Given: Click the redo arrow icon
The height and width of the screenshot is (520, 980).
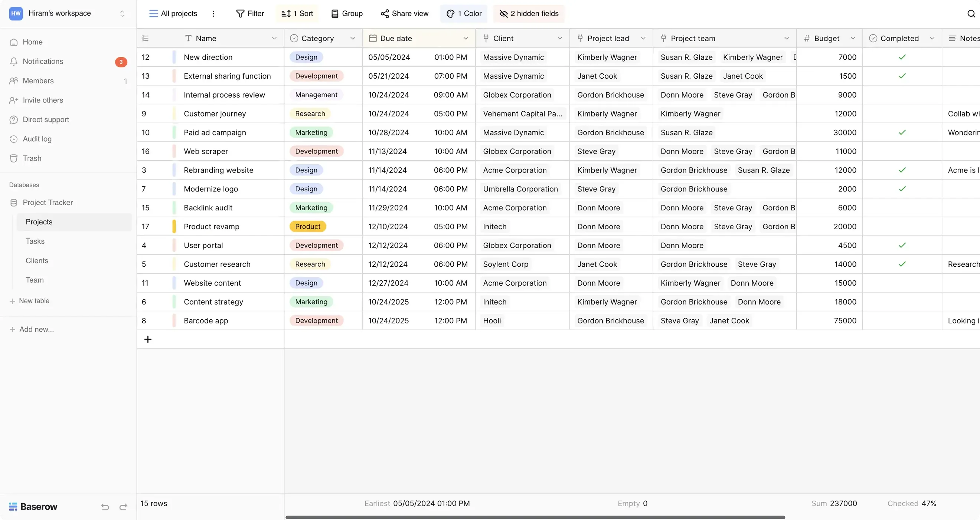Looking at the screenshot, I should point(123,507).
